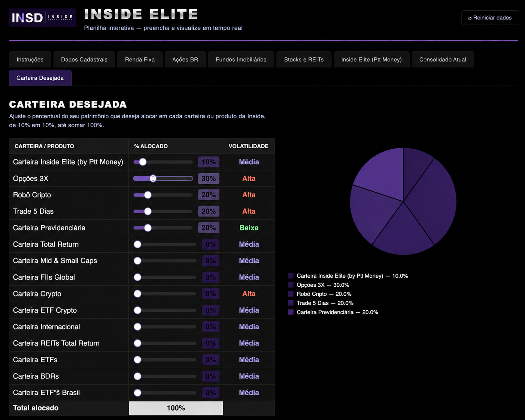Screen dimensions: 525x420
Task: Adjust the Carteira ETFs slider
Action: (165, 360)
